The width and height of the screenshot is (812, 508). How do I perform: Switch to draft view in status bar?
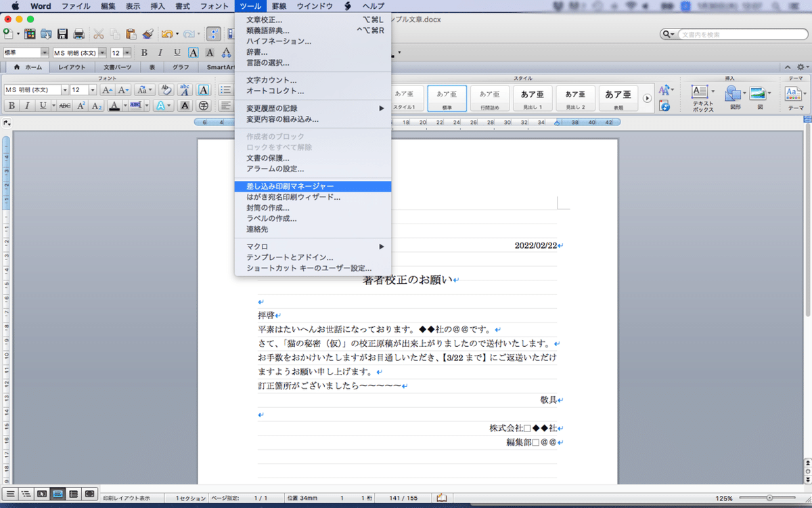pos(9,494)
